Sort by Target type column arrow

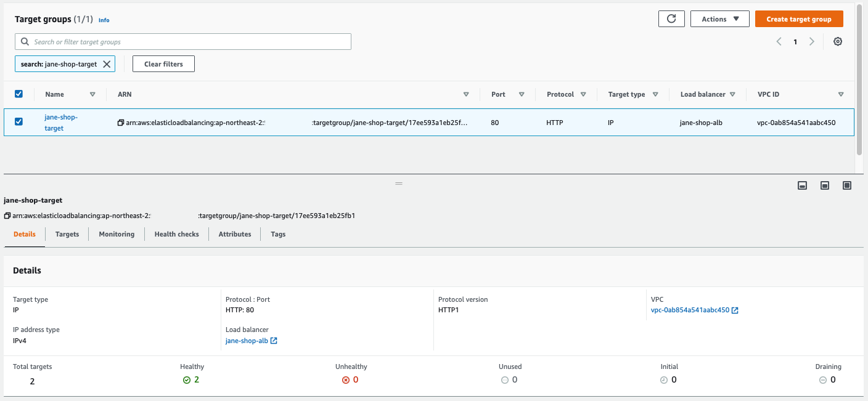tap(655, 94)
